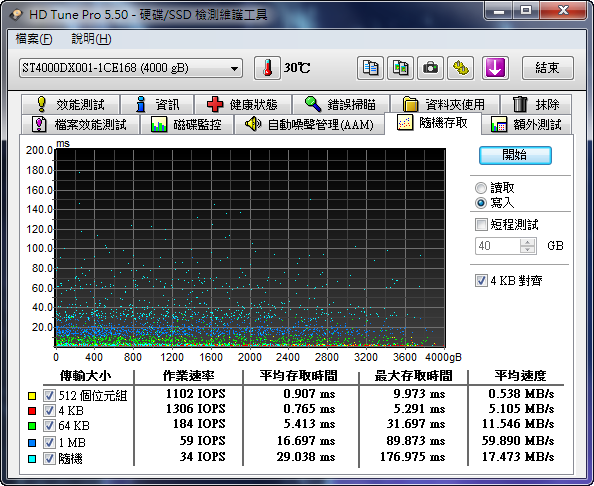Open the 健康狀態 tab with red cross icon
This screenshot has width=594, height=486.
(x=242, y=104)
